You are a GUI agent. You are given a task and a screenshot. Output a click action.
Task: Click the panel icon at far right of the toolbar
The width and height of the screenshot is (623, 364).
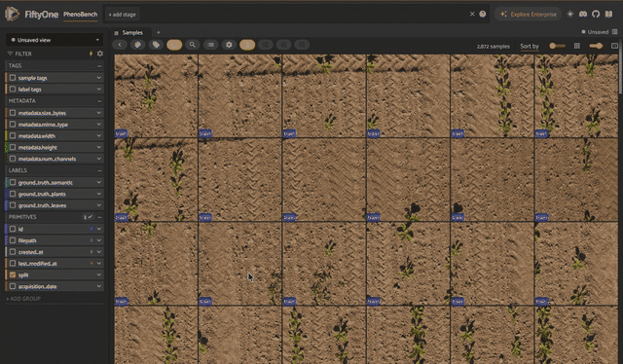click(x=614, y=46)
